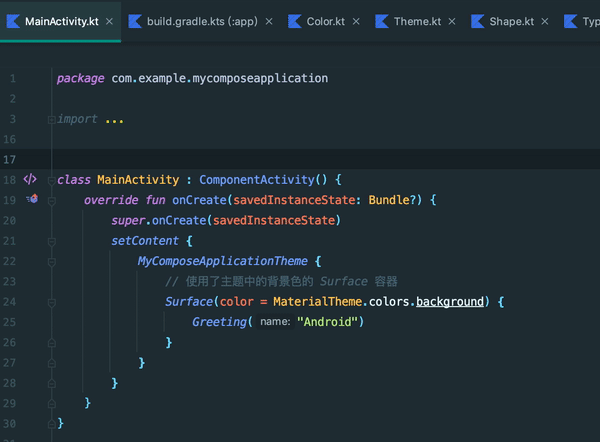Click the 'name:' parameter hint
The width and height of the screenshot is (600, 442).
click(275, 321)
